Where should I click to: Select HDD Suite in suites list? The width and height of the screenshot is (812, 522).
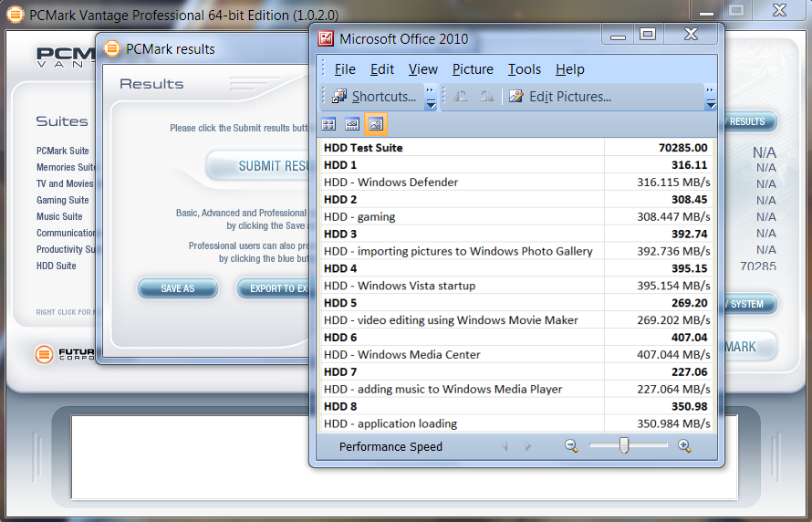(57, 266)
